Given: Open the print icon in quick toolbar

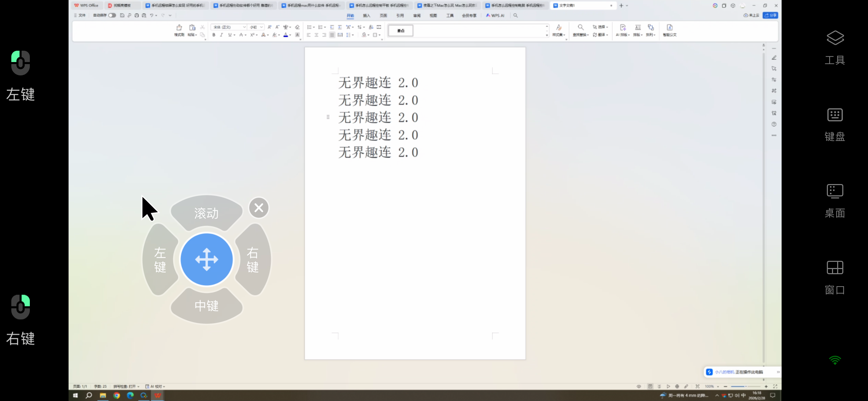Looking at the screenshot, I should pos(136,15).
